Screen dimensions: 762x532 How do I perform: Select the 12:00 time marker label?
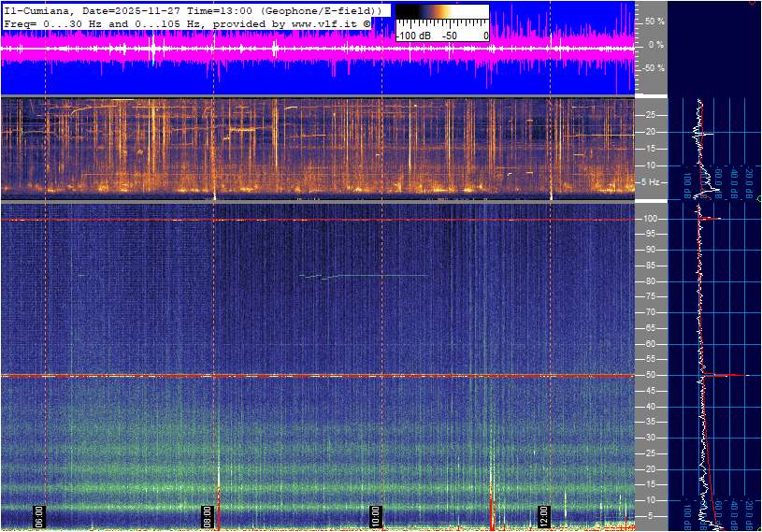[x=544, y=515]
